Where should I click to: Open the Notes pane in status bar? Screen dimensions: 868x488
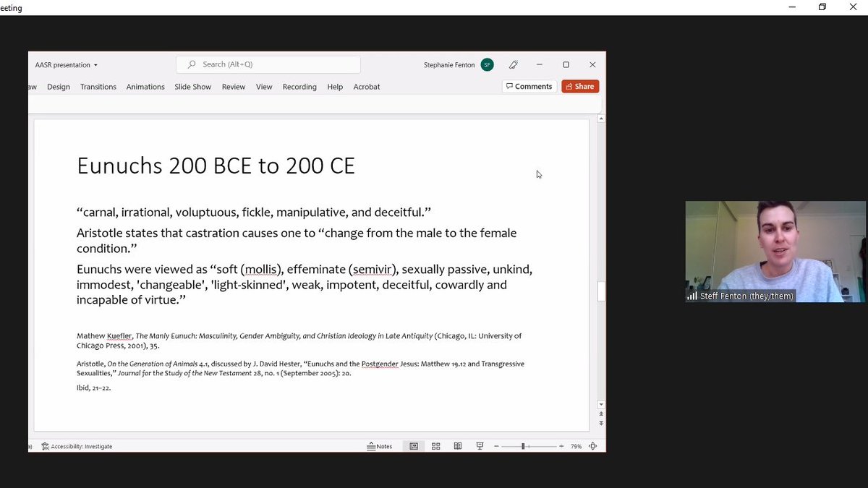coord(380,446)
